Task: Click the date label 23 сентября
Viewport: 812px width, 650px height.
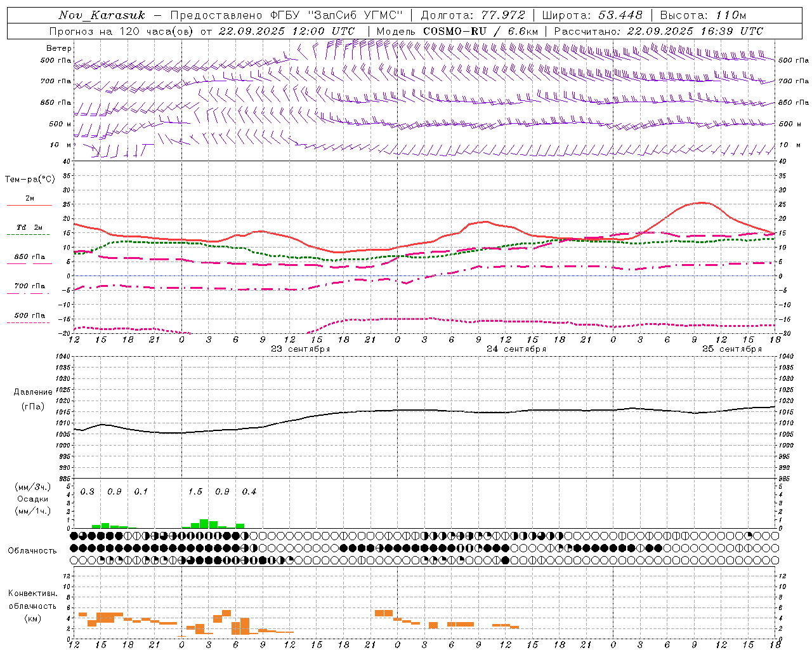Action: tap(301, 349)
